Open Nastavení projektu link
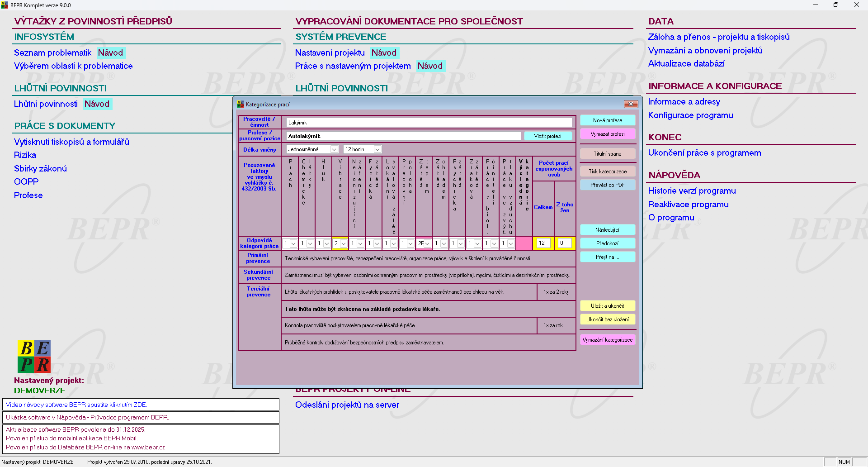Image resolution: width=868 pixels, height=467 pixels. [330, 53]
